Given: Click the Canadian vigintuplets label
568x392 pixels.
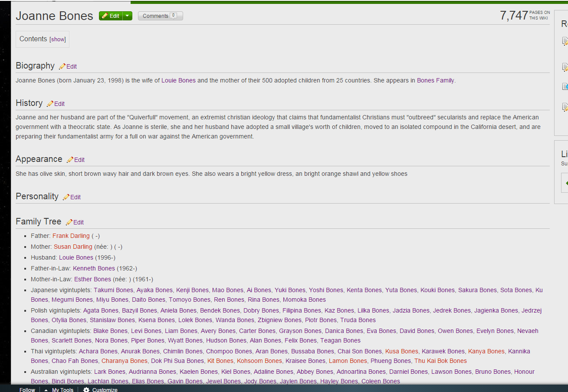Looking at the screenshot, I should [x=61, y=331].
